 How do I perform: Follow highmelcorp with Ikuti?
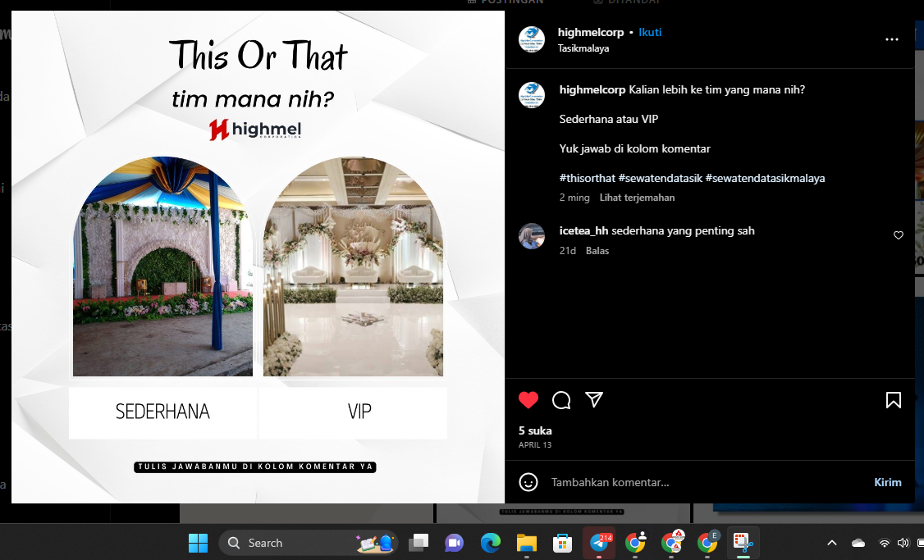pyautogui.click(x=650, y=33)
